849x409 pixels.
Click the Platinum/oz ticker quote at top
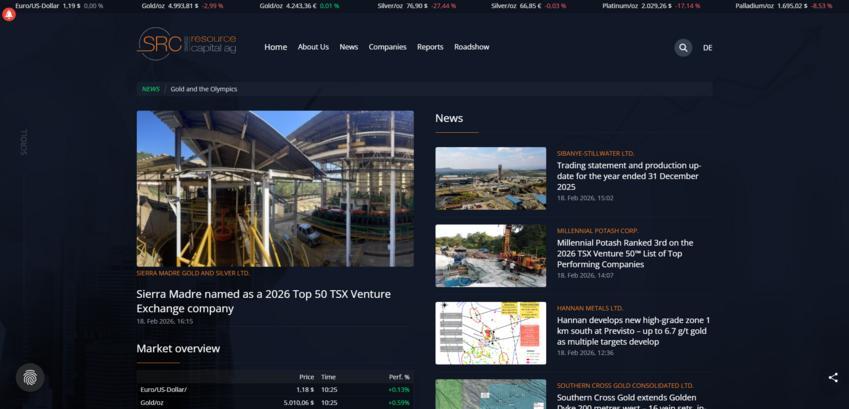[x=651, y=6]
